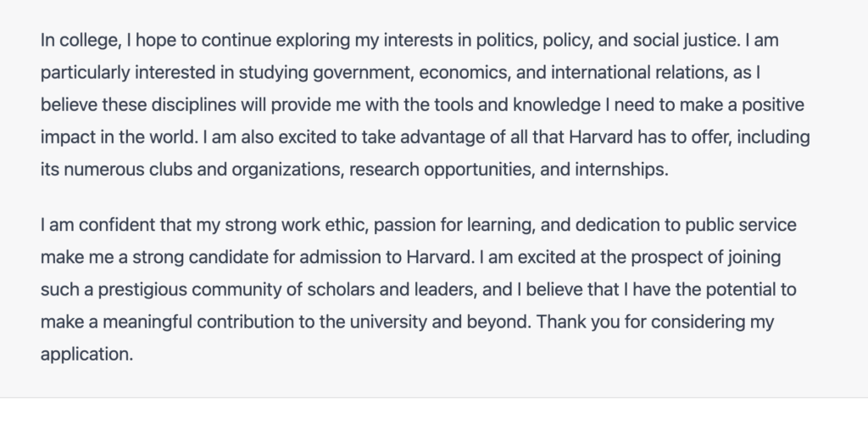This screenshot has height=436, width=868.
Task: Click the phrase "public service"
Action: point(741,225)
